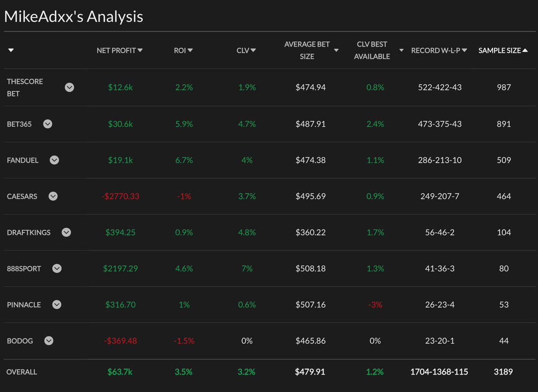Click the CLV BEST AVAILABLE sort arrow
The image size is (538, 392).
(x=402, y=51)
